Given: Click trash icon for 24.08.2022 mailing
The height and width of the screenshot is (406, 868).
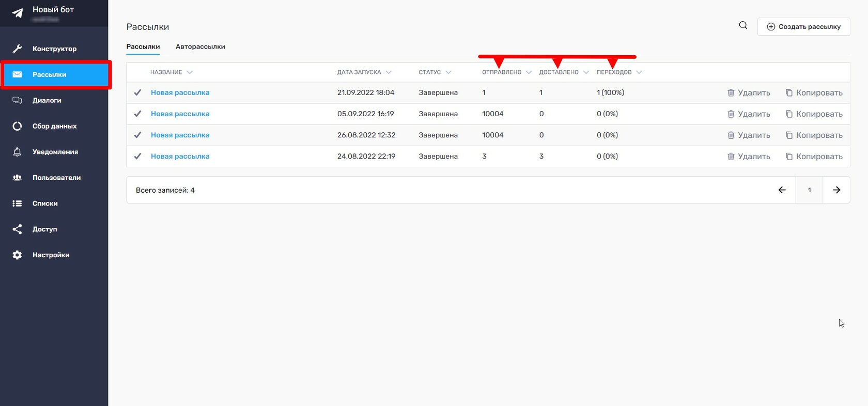Looking at the screenshot, I should 731,156.
